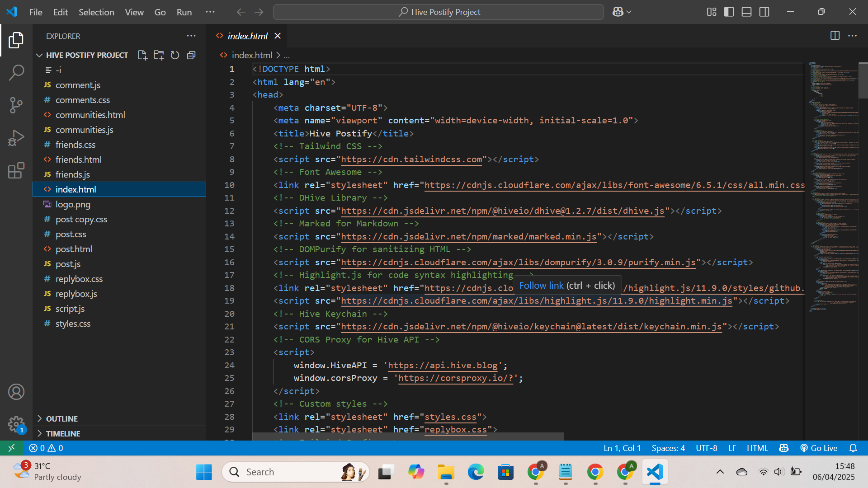Open the Selection menu

tap(96, 12)
